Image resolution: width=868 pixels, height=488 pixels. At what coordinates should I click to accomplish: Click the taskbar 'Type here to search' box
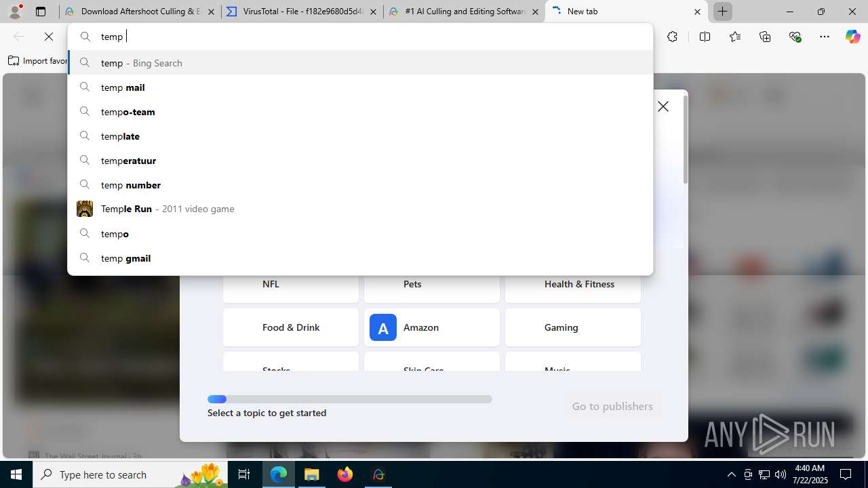click(130, 474)
